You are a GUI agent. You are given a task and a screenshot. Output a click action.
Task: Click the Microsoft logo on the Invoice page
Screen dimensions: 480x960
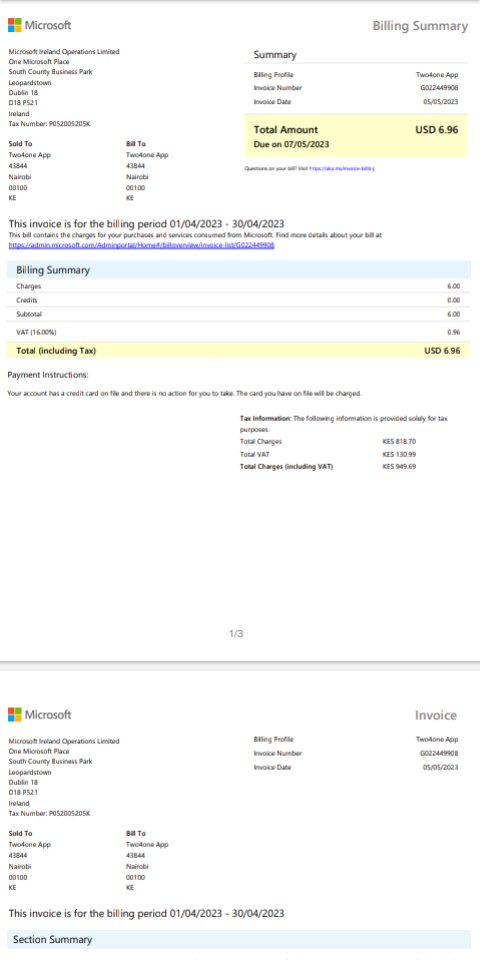click(x=39, y=714)
